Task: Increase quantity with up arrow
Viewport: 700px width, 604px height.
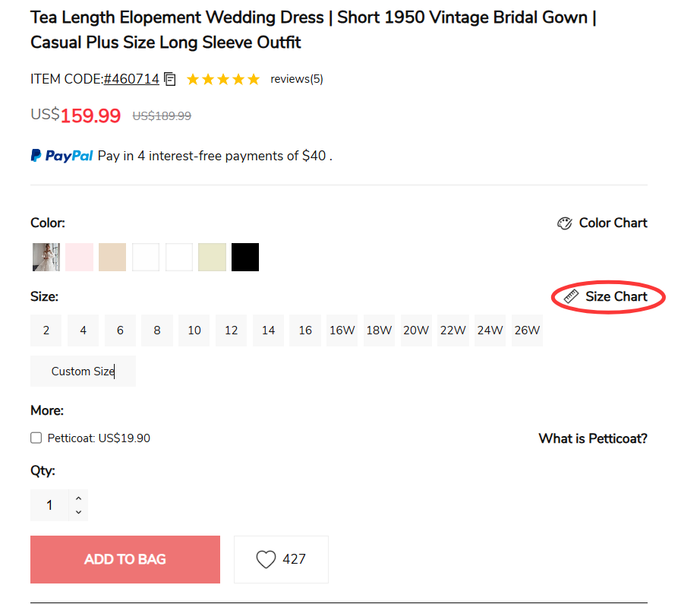Action: click(x=78, y=498)
